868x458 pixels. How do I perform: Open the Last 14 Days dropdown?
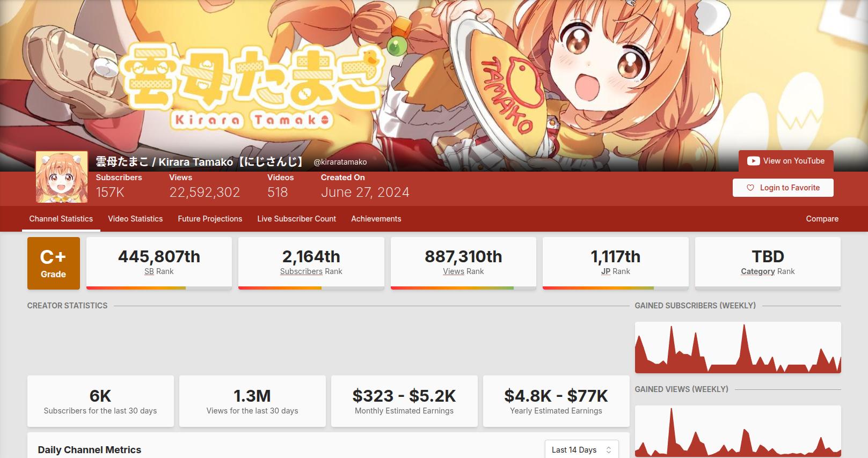pos(581,450)
